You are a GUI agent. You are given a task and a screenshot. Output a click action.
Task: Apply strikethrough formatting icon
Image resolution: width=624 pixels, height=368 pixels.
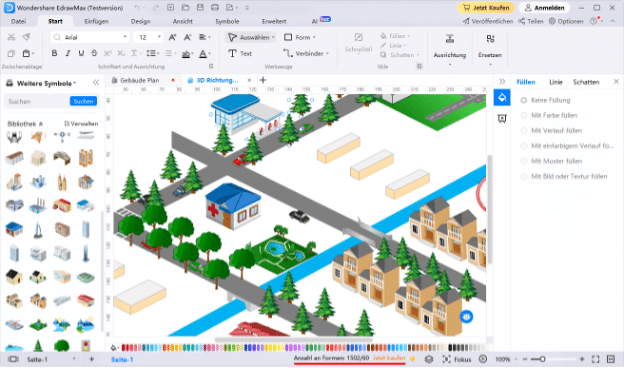coord(94,53)
